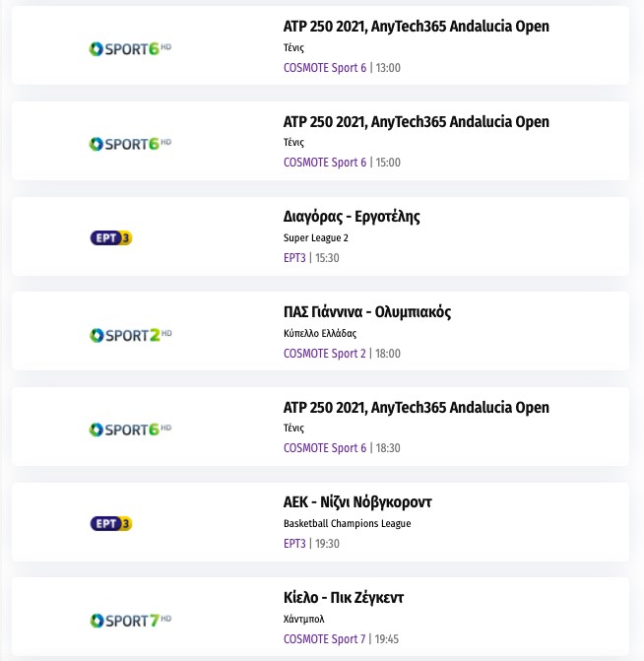
Task: Open the Διαγόρας - Εργοτέλης match title
Action: 352,217
